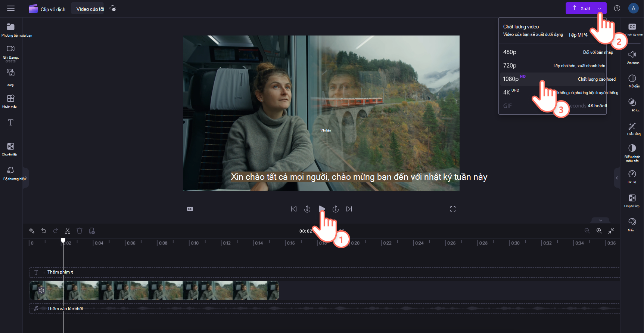The height and width of the screenshot is (333, 644).
Task: Open Điều chỉnh màu sắc panel
Action: 632,153
